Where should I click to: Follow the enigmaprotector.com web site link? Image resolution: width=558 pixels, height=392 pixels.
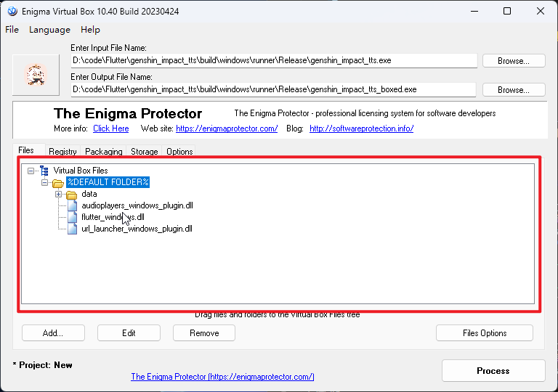click(x=227, y=128)
